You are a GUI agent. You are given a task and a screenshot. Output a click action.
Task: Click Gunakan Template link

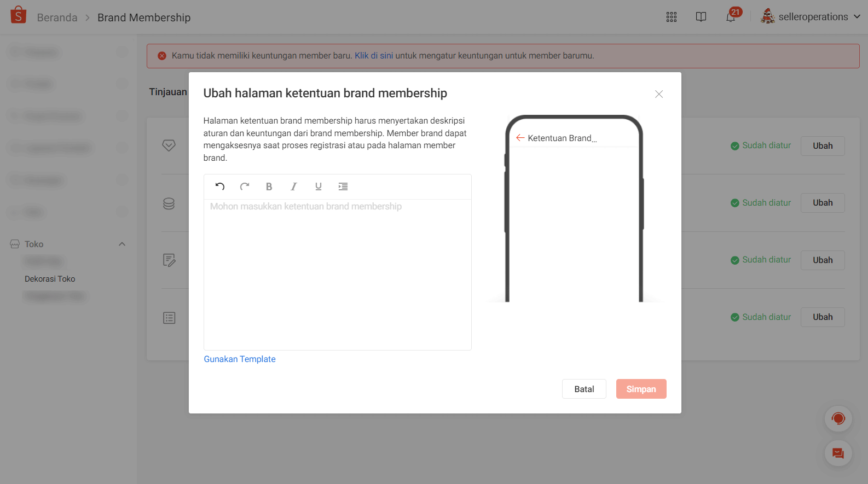coord(240,359)
